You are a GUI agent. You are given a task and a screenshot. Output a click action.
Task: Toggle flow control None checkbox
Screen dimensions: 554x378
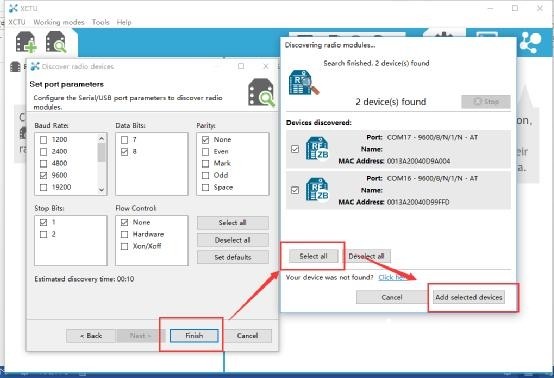[124, 222]
